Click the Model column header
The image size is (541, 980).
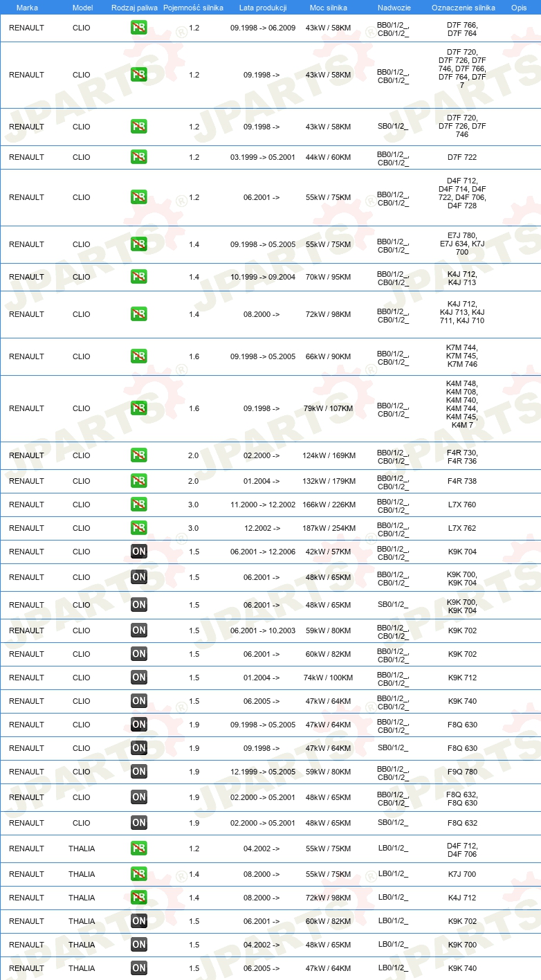pos(82,7)
